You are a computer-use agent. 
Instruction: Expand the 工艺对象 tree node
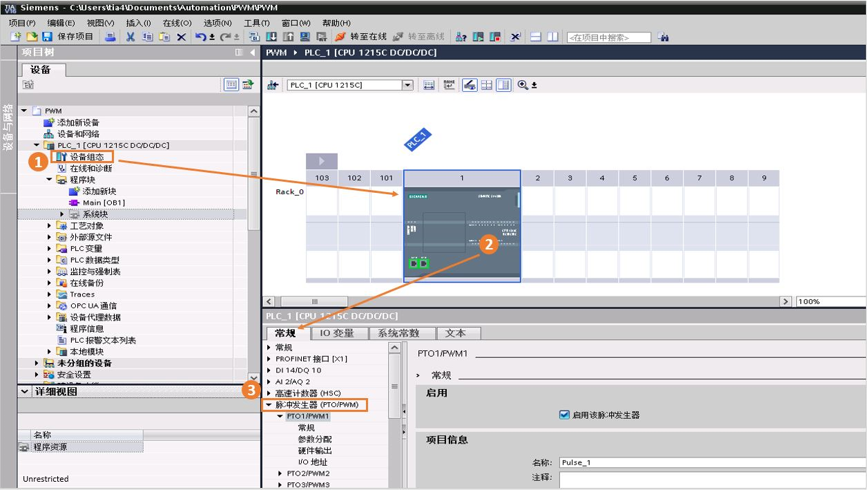[50, 226]
